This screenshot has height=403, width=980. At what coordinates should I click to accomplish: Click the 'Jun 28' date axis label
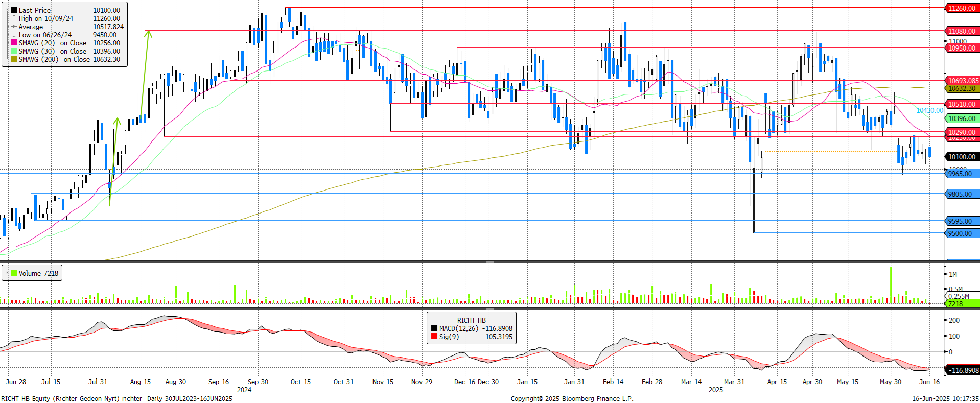pos(16,382)
